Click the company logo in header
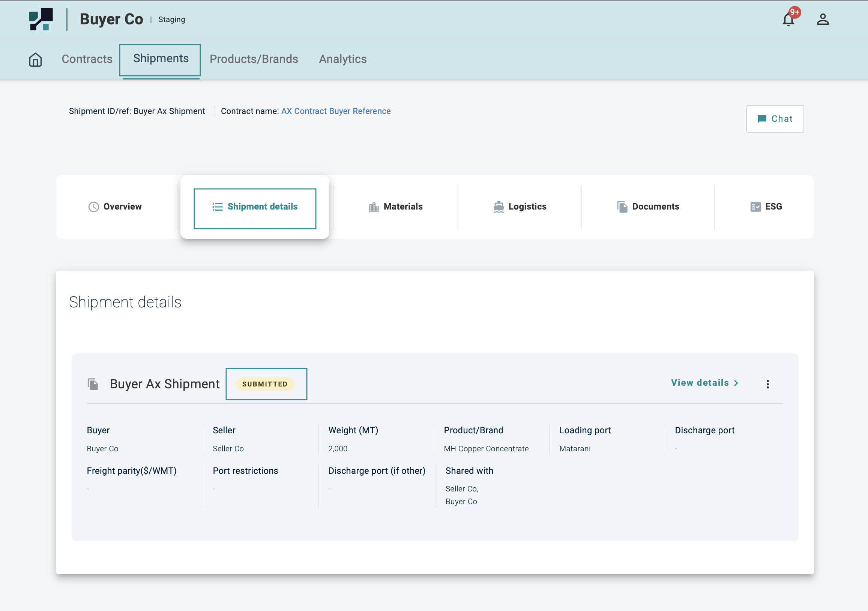Screen dimensions: 868x611 coord(41,19)
